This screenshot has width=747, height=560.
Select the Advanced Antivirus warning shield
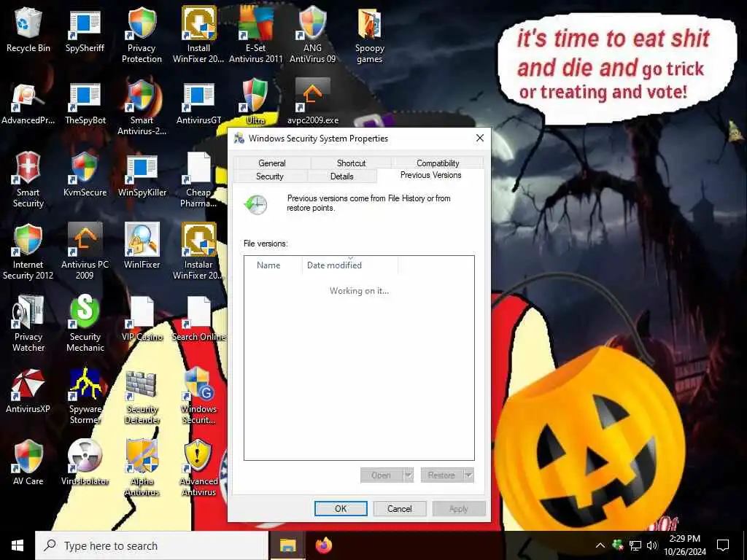[198, 469]
